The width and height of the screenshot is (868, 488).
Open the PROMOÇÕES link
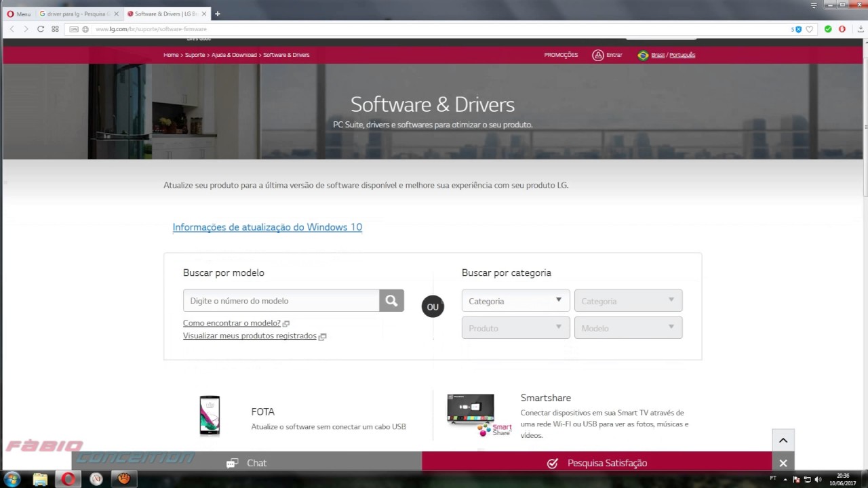[x=561, y=55]
